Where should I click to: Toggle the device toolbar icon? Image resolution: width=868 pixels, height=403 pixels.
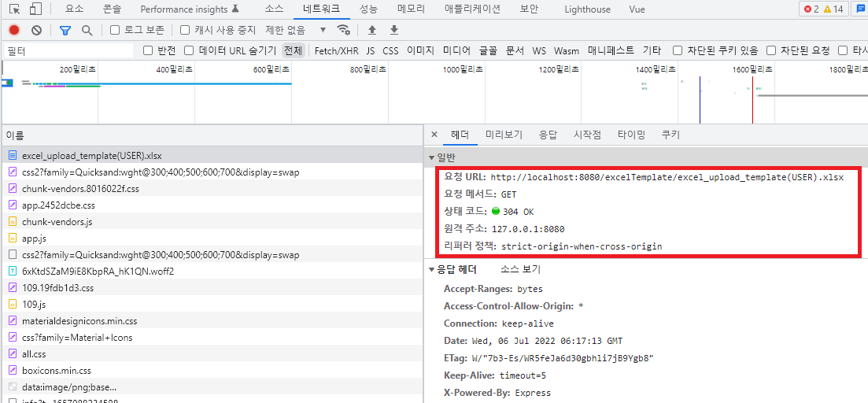[x=35, y=9]
